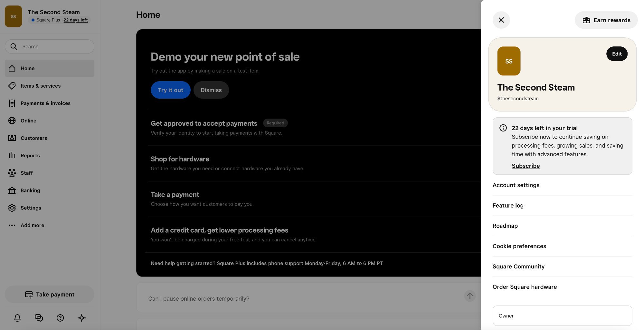Open Settings from the sidebar
Image resolution: width=644 pixels, height=330 pixels.
[31, 208]
